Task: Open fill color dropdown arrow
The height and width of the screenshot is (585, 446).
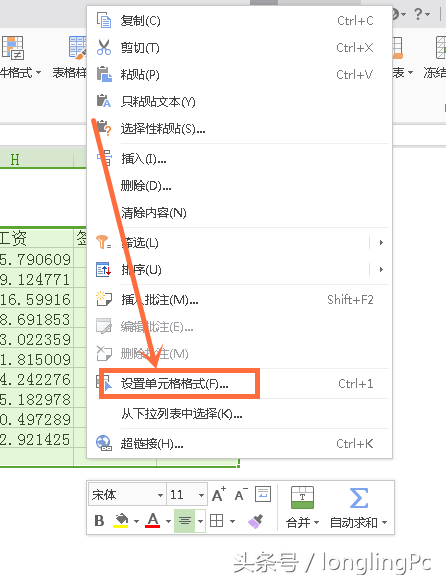Action: [136, 521]
